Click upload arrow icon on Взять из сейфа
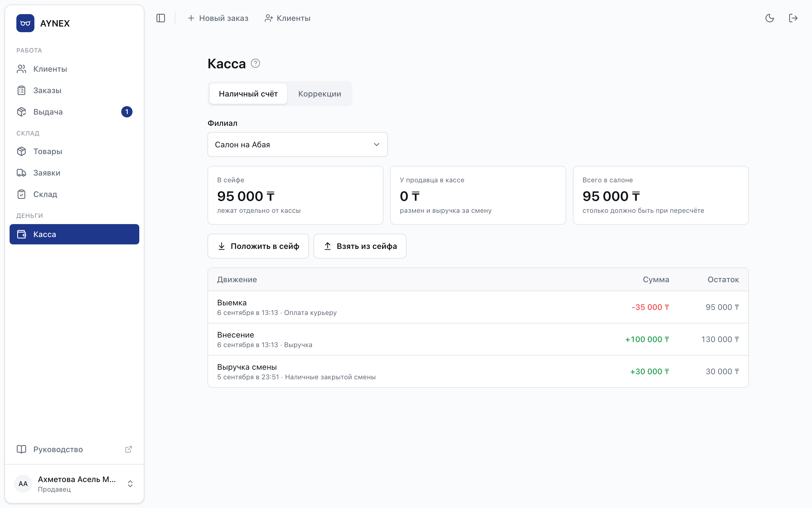This screenshot has height=508, width=812. tap(328, 246)
